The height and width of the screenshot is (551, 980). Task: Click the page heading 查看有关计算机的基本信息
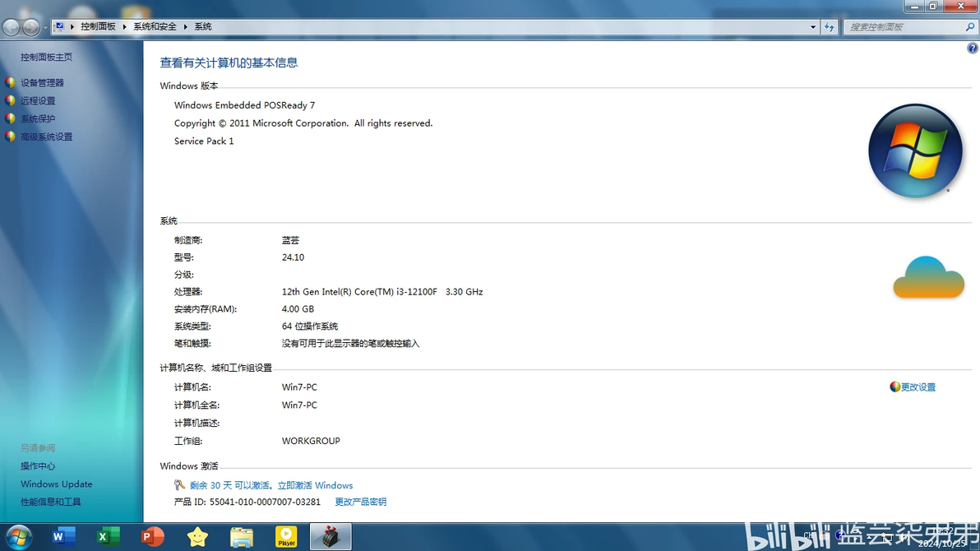[x=229, y=63]
